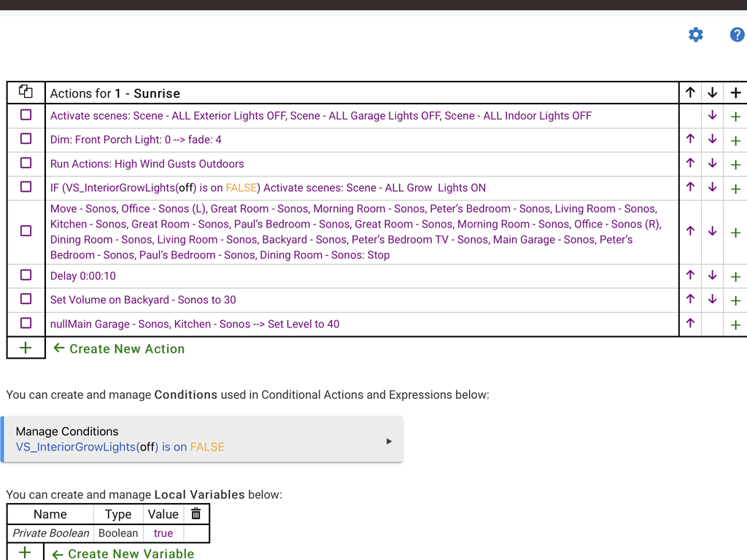Click the trash icon in Local Variables table
The image size is (747, 560).
click(196, 514)
